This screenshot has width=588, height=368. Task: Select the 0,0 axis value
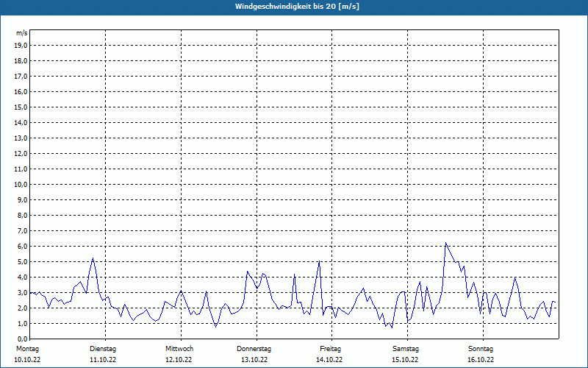pyautogui.click(x=22, y=339)
